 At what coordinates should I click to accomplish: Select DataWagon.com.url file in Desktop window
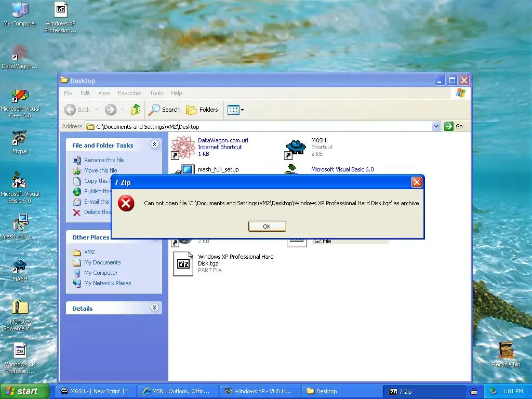210,147
